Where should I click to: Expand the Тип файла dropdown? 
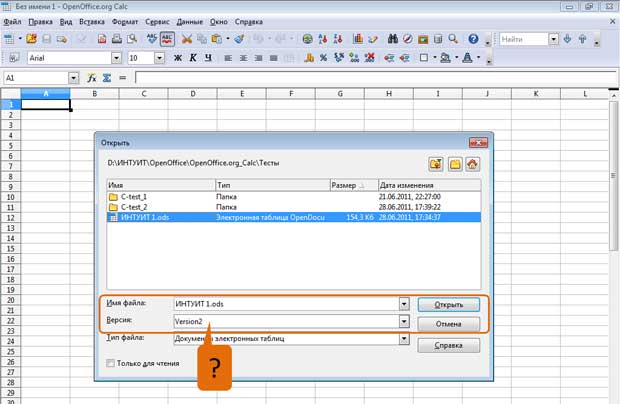[x=404, y=338]
